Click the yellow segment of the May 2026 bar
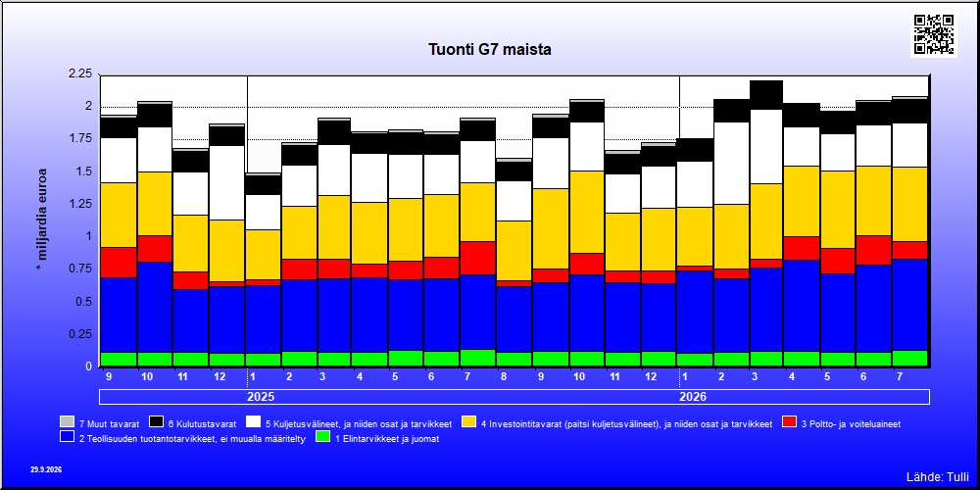980x490 pixels. 838,210
